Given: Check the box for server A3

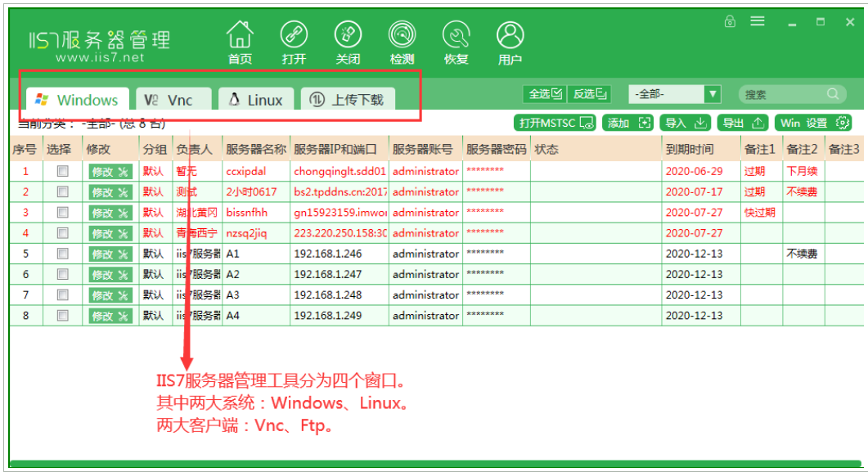Looking at the screenshot, I should tap(62, 295).
